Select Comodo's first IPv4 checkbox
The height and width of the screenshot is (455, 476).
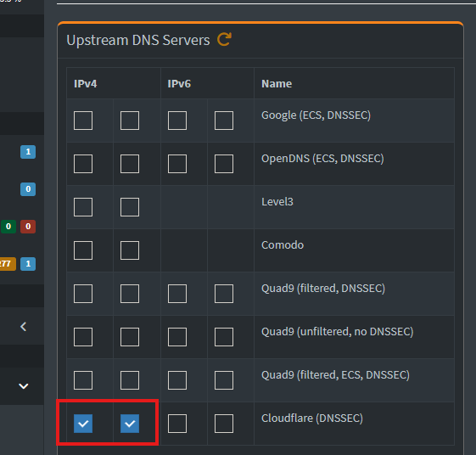83,250
